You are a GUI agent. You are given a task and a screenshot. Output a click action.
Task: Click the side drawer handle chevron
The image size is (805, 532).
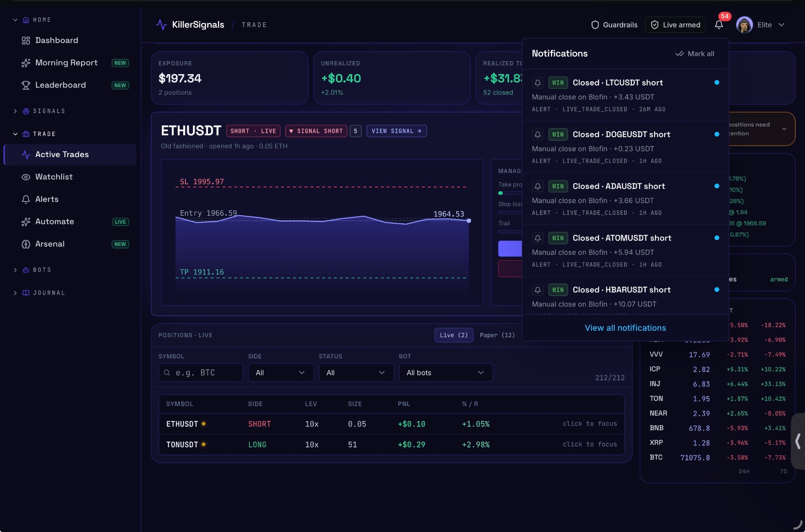(798, 441)
